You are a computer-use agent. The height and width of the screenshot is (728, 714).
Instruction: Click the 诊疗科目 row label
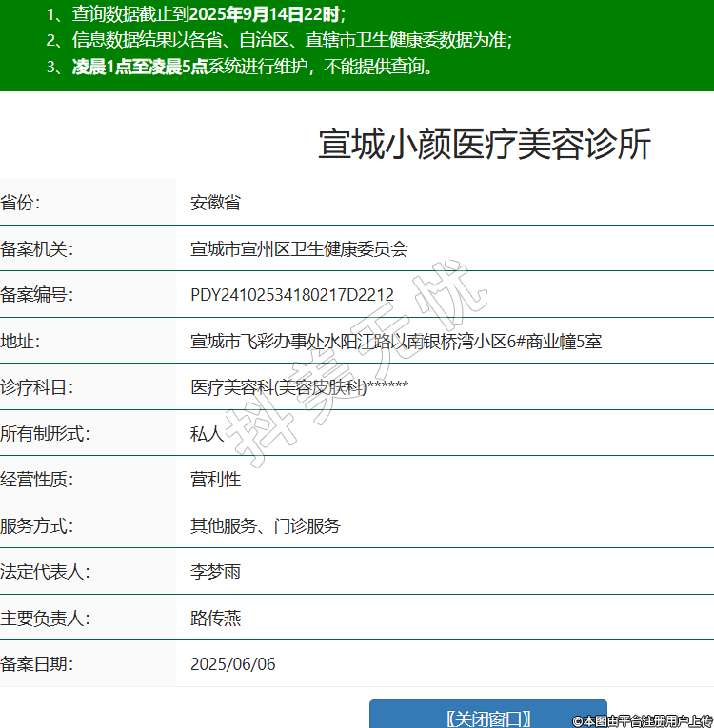click(x=36, y=387)
